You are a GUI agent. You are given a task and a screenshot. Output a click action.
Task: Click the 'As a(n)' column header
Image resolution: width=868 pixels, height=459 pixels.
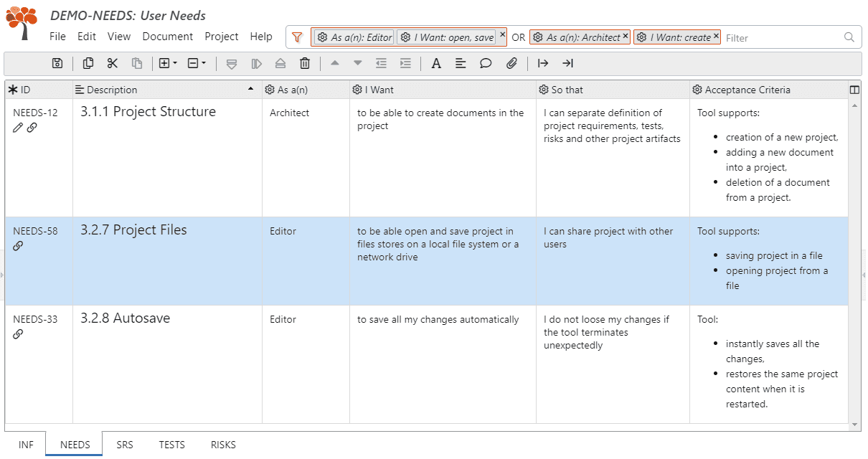tap(306, 90)
